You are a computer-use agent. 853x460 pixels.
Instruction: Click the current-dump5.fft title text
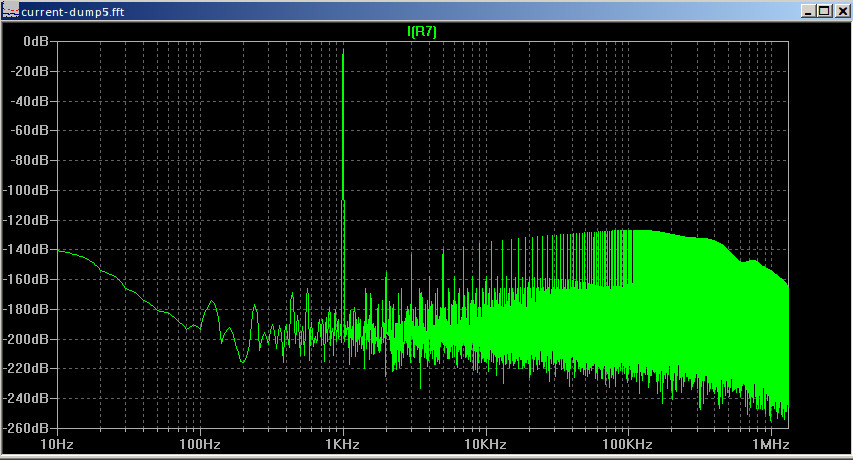click(x=73, y=12)
